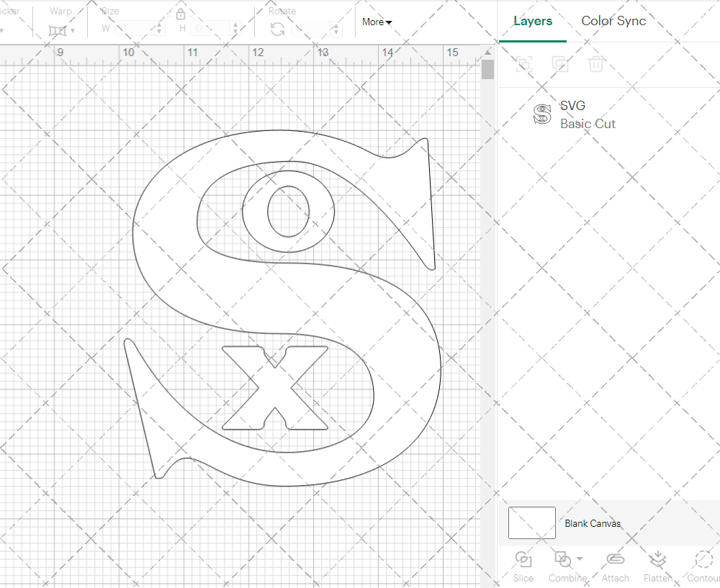The height and width of the screenshot is (588, 720).
Task: Select the SVG layer thumbnail
Action: [x=542, y=114]
